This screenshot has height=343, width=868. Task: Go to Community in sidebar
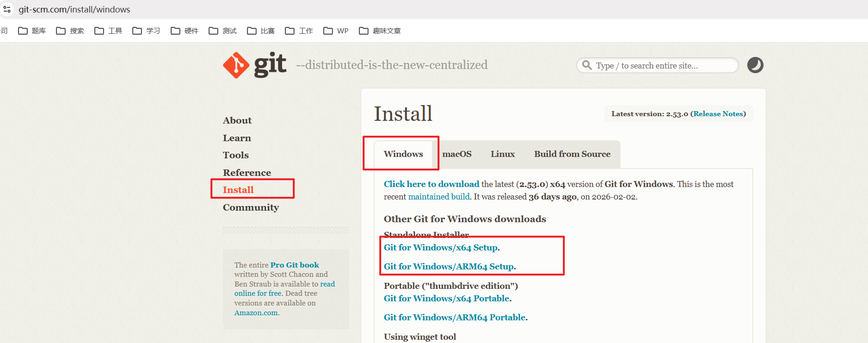(x=251, y=207)
